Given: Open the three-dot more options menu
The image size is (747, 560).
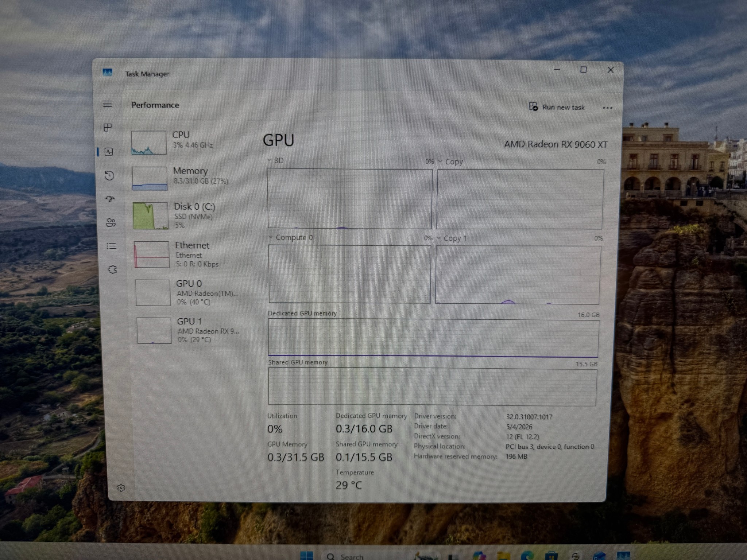Looking at the screenshot, I should [607, 108].
